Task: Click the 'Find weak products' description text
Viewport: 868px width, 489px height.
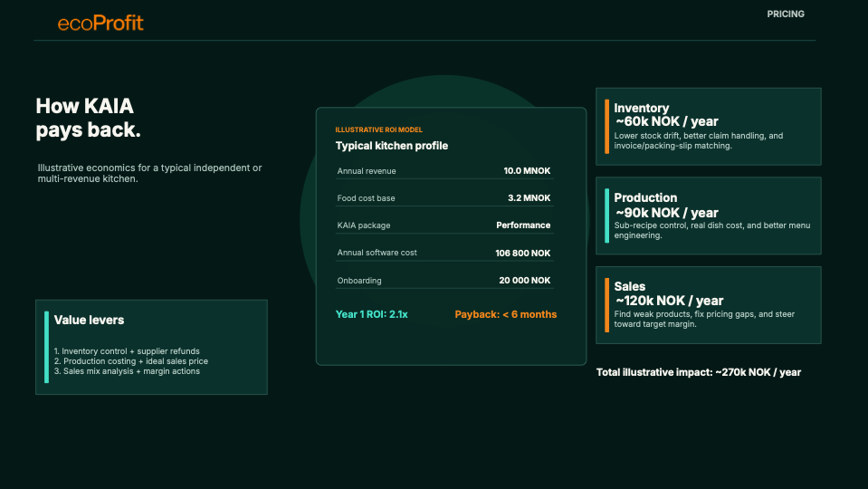Action: 704,319
